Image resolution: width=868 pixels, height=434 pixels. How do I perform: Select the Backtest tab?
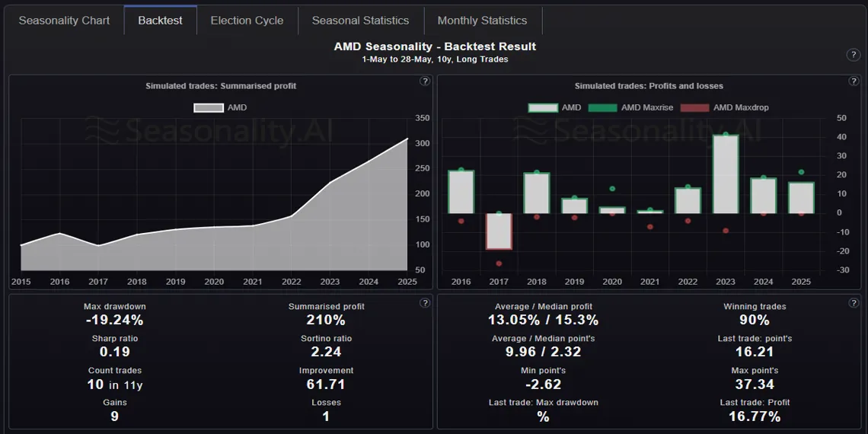click(x=160, y=21)
